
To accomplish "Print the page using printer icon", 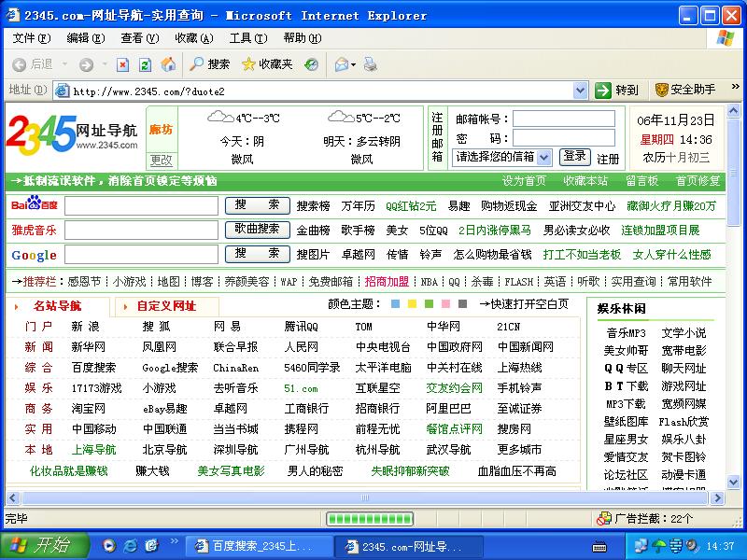I will coord(370,64).
